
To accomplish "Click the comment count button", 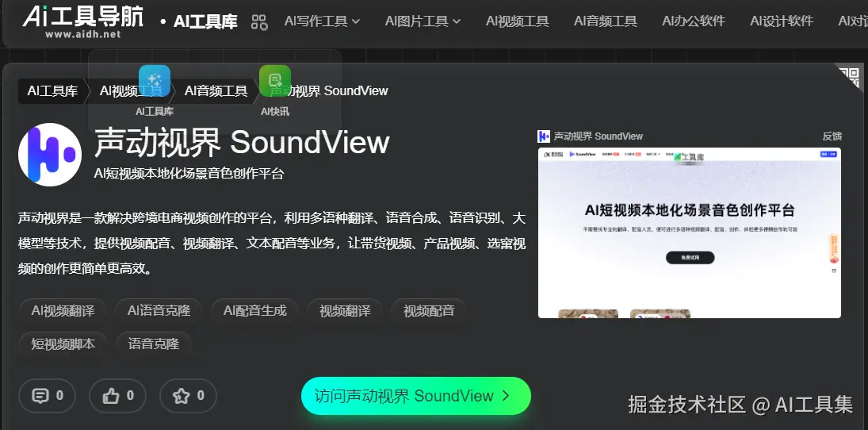I will [47, 396].
